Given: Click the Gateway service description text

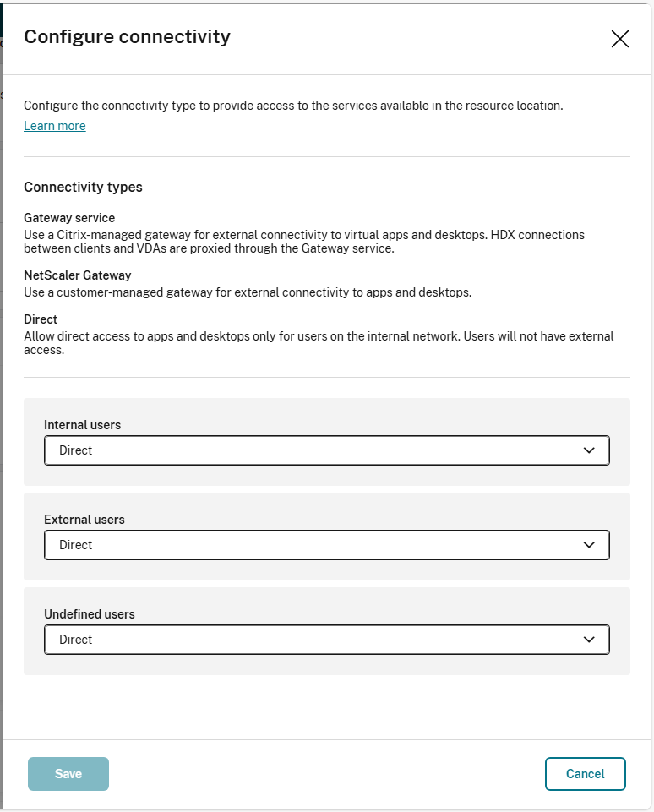Looking at the screenshot, I should [x=304, y=242].
